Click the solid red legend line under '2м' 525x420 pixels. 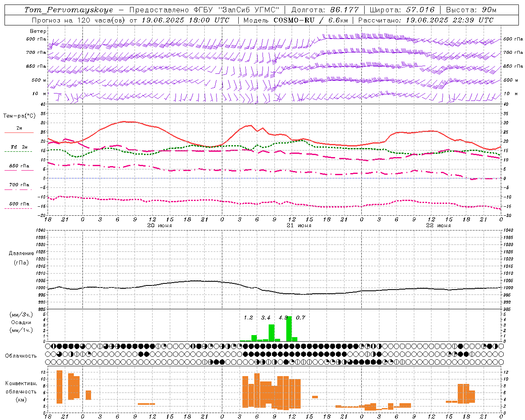coord(19,133)
